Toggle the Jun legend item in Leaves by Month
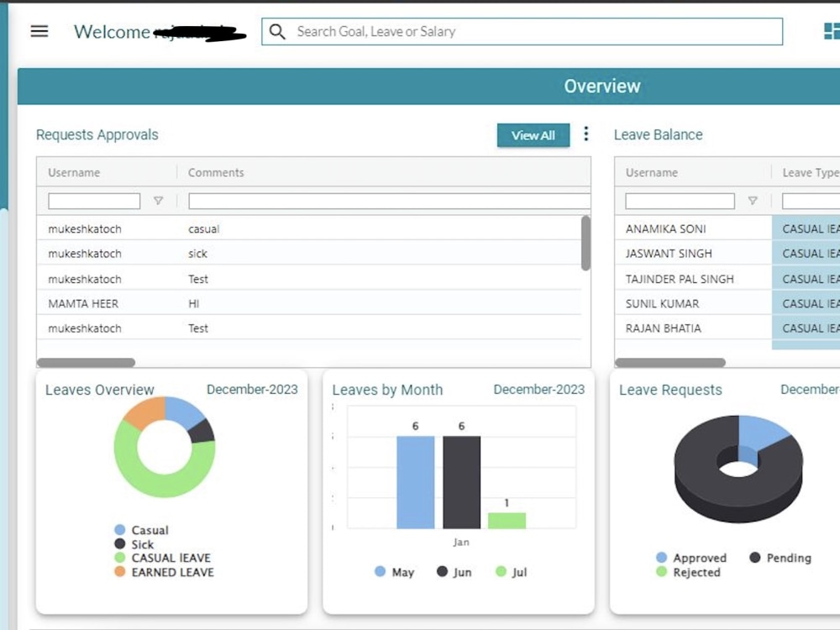The width and height of the screenshot is (840, 630). point(454,571)
